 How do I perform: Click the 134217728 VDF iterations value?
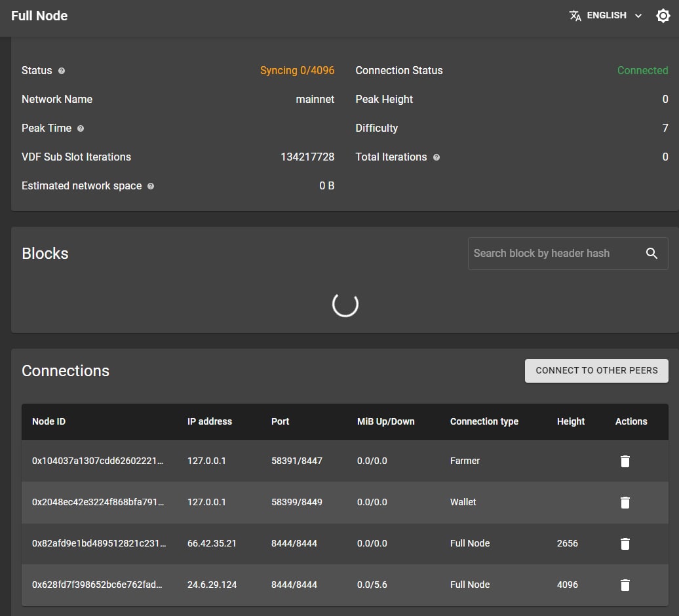(307, 157)
